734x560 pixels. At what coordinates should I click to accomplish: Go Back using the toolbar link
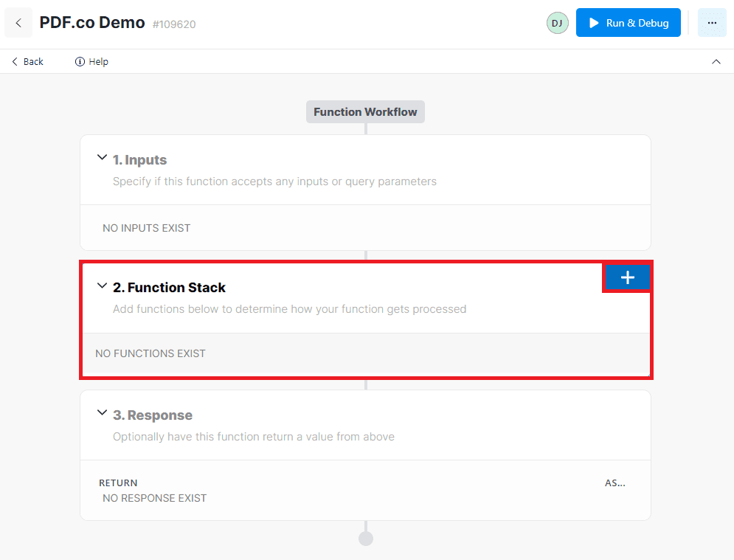[27, 62]
